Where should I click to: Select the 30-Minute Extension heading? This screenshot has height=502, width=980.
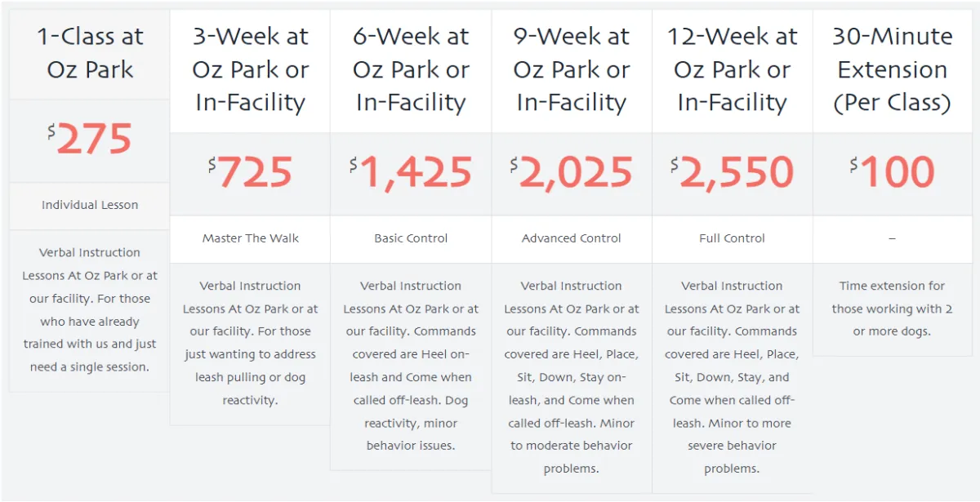pyautogui.click(x=892, y=69)
